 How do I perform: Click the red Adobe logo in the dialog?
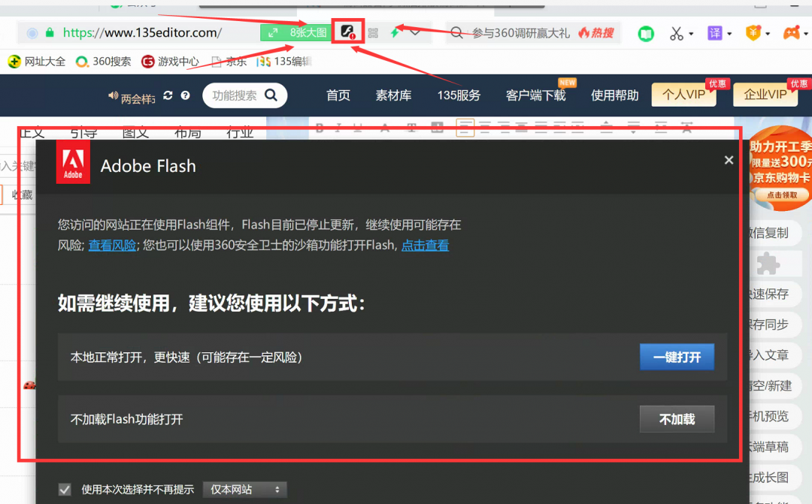tap(73, 162)
